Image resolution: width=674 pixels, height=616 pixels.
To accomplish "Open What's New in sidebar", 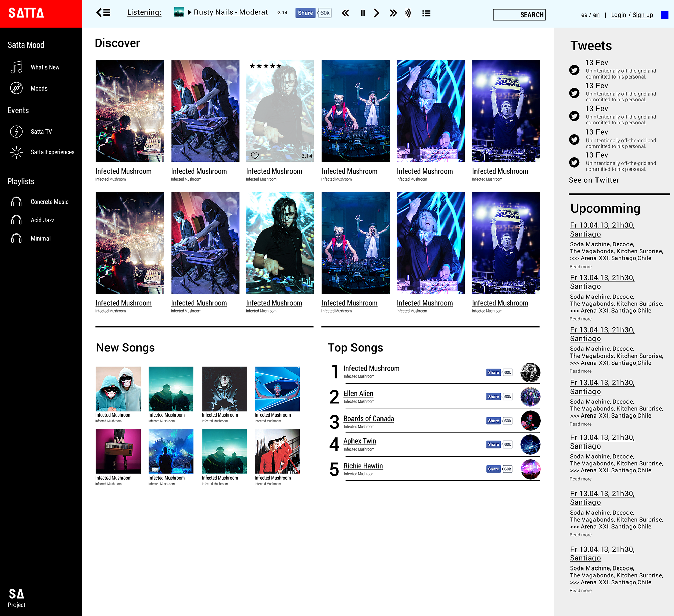I will click(x=45, y=67).
